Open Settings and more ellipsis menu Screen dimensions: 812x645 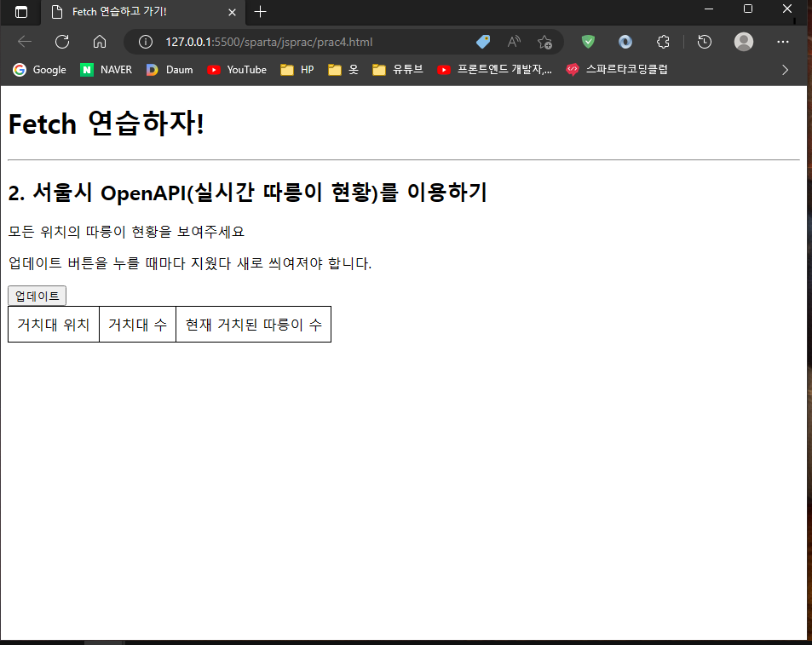pyautogui.click(x=782, y=42)
